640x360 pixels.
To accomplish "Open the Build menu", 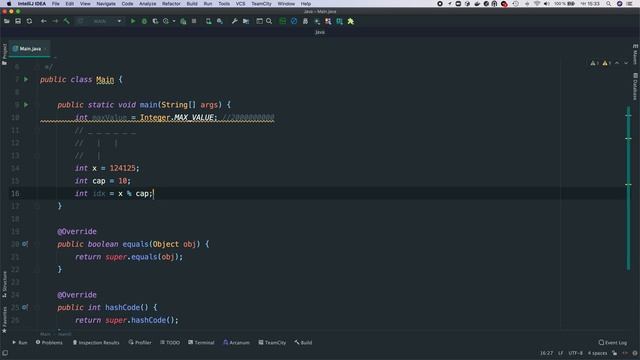I will tap(192, 4).
